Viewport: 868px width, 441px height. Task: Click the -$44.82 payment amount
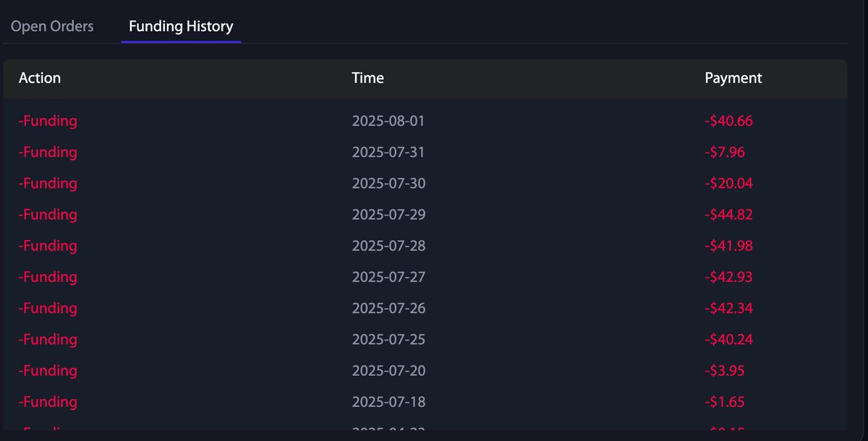point(728,215)
